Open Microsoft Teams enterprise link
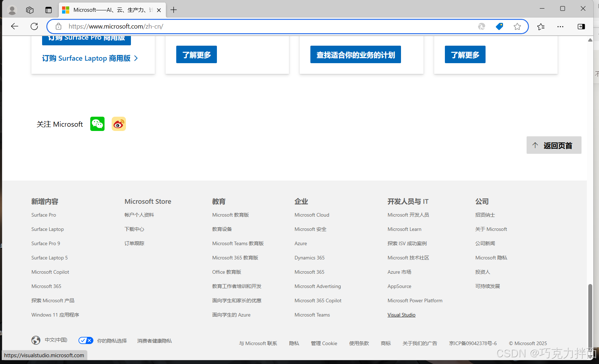 [312, 315]
